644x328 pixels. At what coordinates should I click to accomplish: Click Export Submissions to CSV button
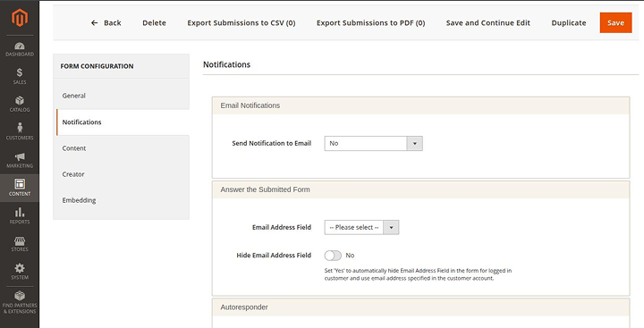pyautogui.click(x=241, y=23)
